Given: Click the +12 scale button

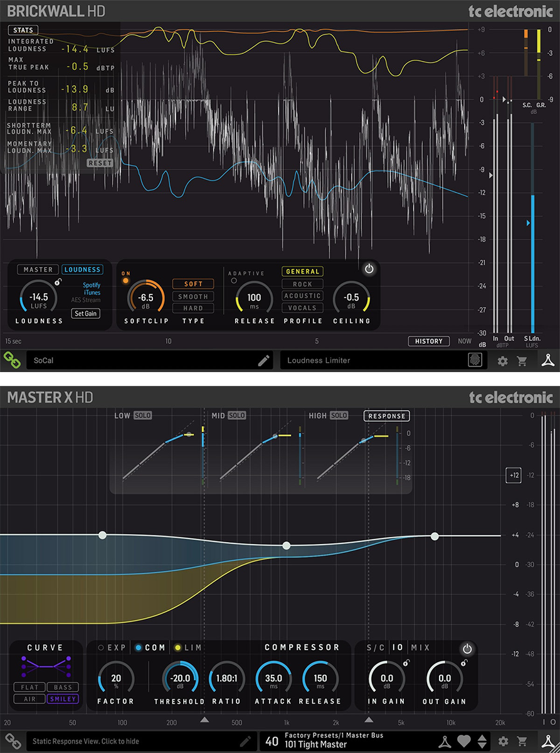Looking at the screenshot, I should click(x=514, y=476).
